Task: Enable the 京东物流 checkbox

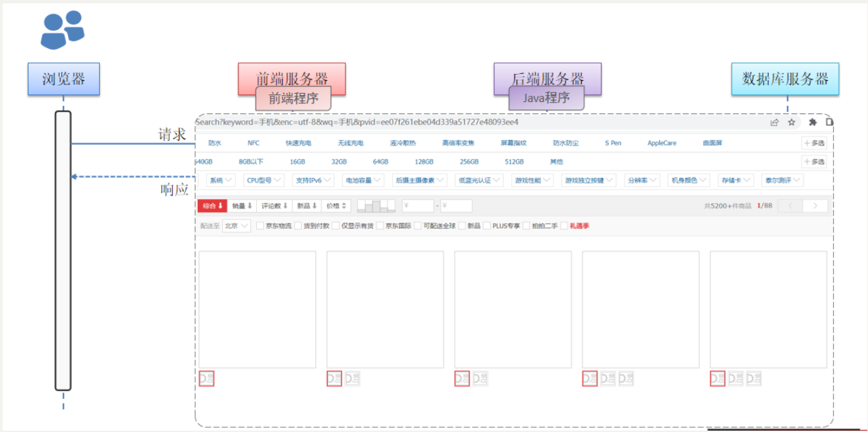Action: point(260,226)
